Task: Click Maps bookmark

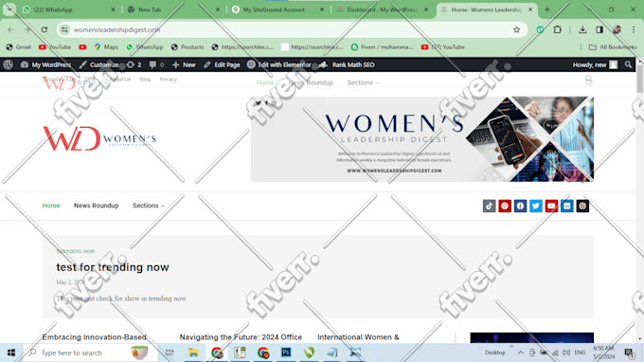Action: click(106, 46)
